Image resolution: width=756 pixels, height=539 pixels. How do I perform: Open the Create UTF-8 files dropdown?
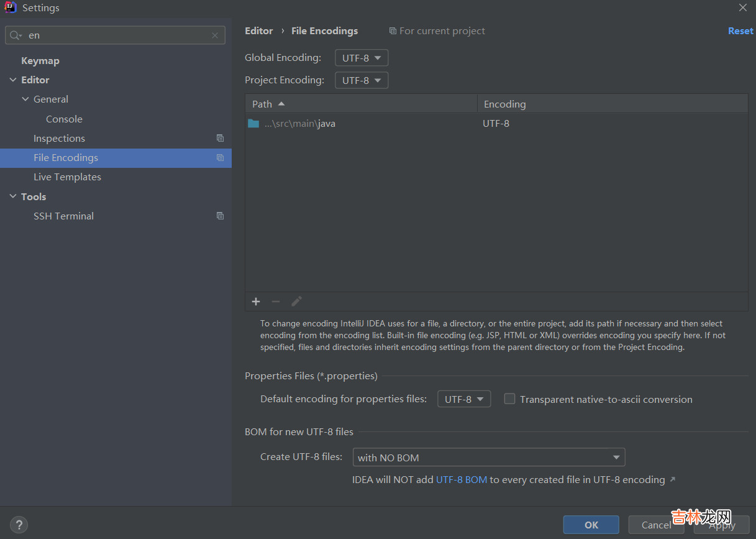488,458
